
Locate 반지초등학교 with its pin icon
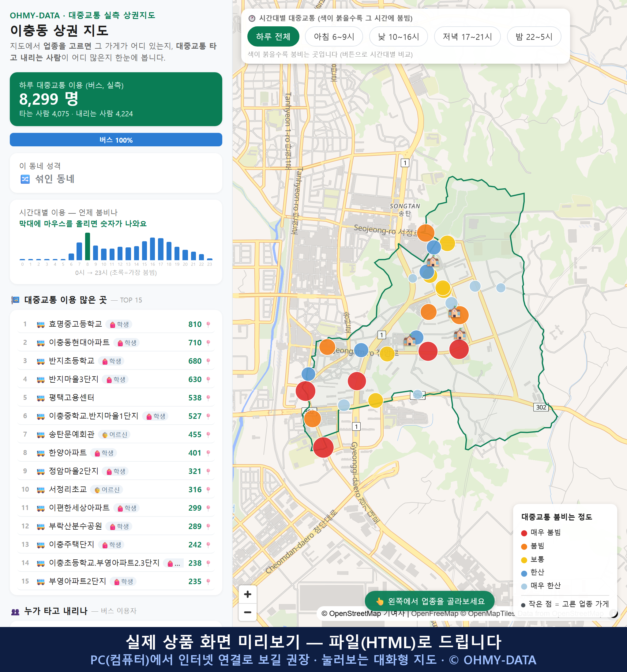(x=208, y=361)
